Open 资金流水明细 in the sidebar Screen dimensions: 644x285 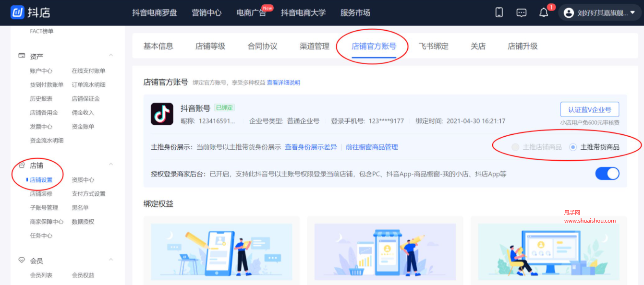47,140
